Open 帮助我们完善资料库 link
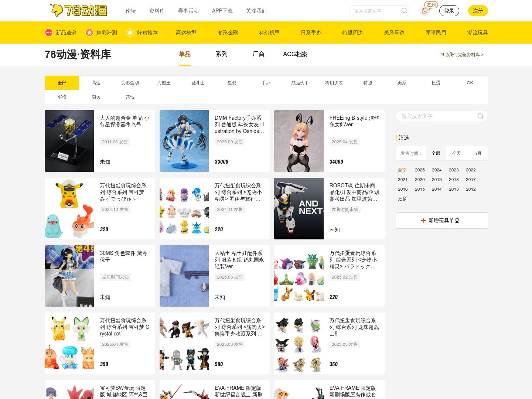Image resolution: width=532 pixels, height=399 pixels. (x=461, y=55)
